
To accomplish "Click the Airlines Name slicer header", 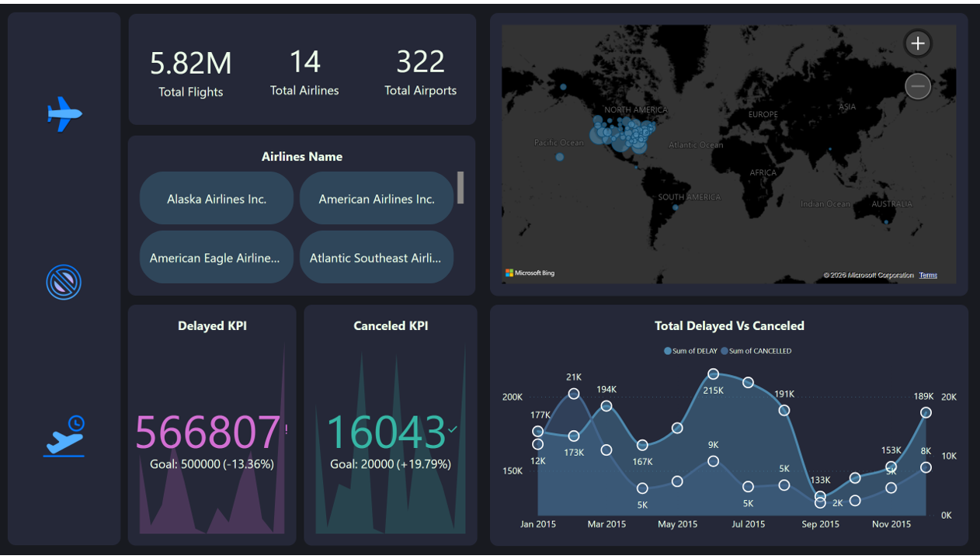I will 302,157.
